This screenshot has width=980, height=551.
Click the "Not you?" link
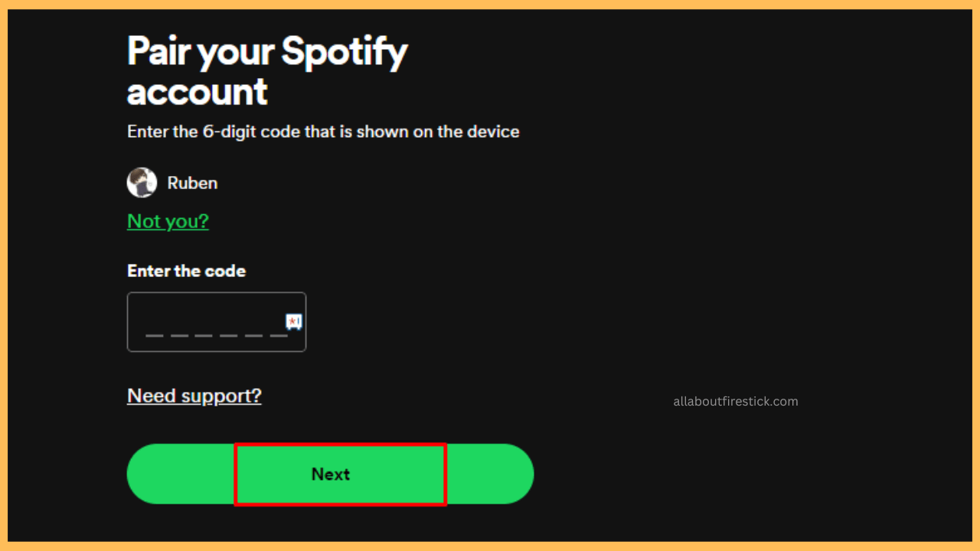[x=168, y=221]
